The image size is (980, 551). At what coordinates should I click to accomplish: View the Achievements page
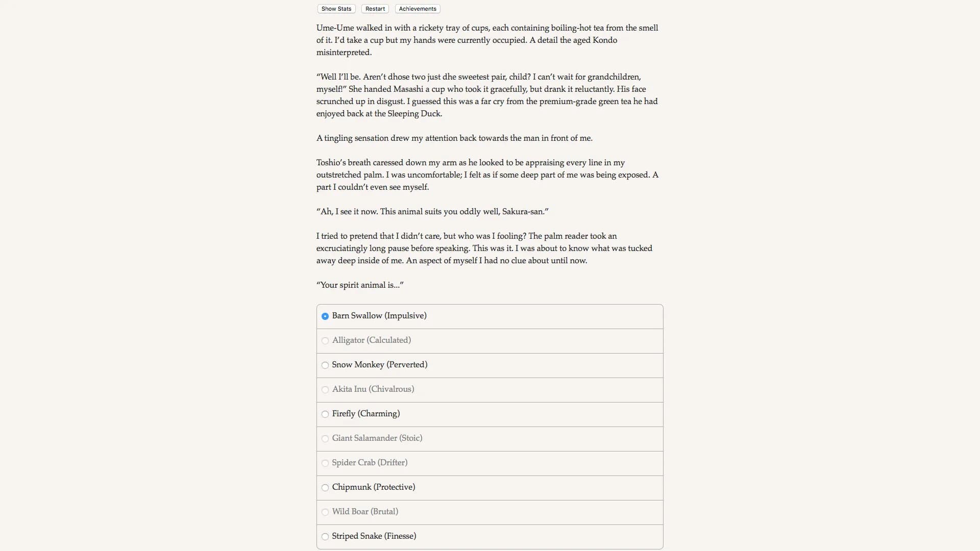[418, 9]
